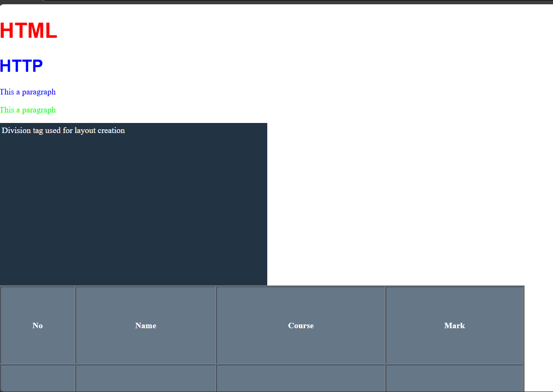Click the white page area right of the division box
553x392 pixels.
coord(399,201)
